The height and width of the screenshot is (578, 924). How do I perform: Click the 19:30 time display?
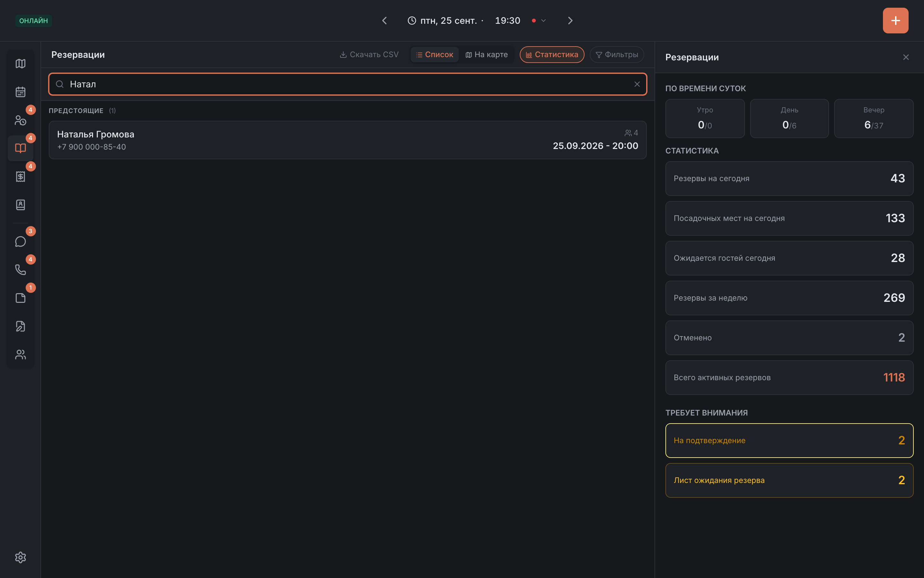pyautogui.click(x=508, y=21)
